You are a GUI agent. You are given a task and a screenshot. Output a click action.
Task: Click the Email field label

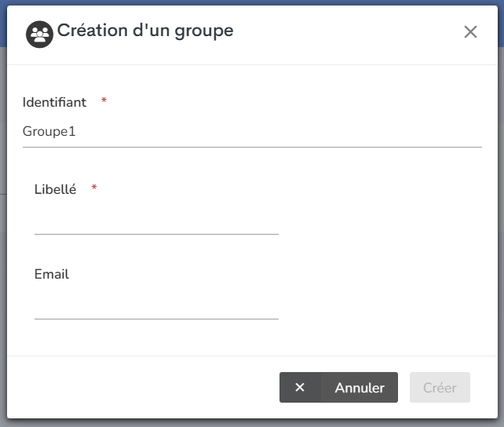coord(52,274)
